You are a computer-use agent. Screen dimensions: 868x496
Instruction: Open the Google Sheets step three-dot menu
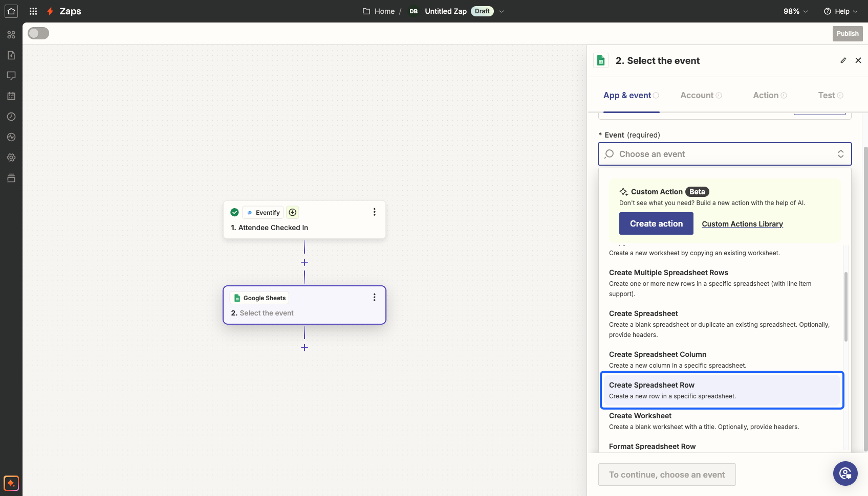pos(374,297)
